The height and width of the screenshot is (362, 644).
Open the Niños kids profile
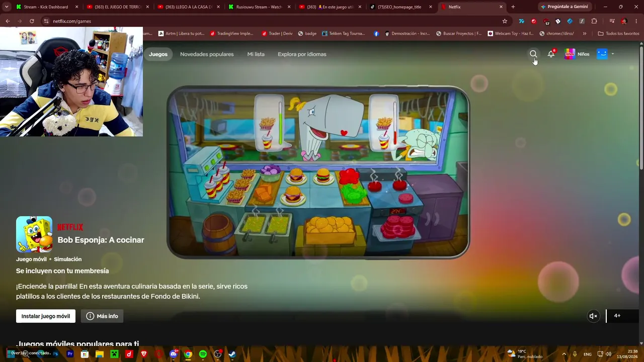pyautogui.click(x=577, y=54)
